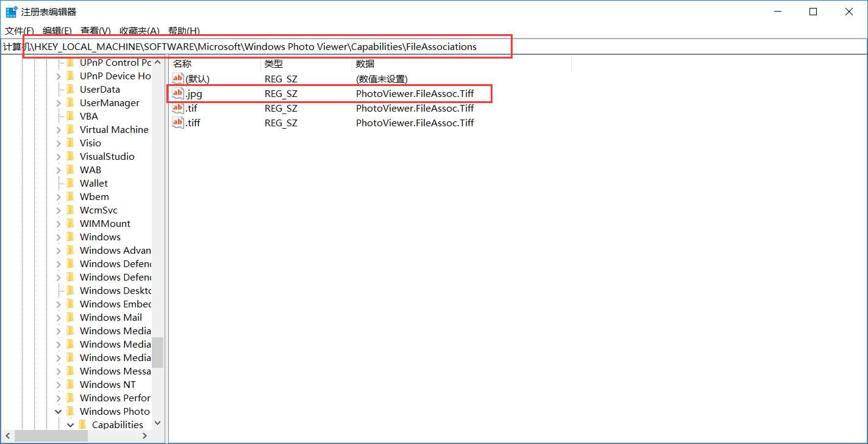Click the folder icon next to WIMMount

(x=70, y=223)
